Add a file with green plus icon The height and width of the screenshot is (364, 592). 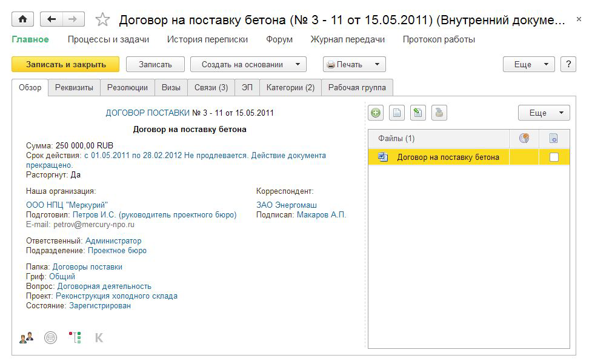(x=376, y=113)
